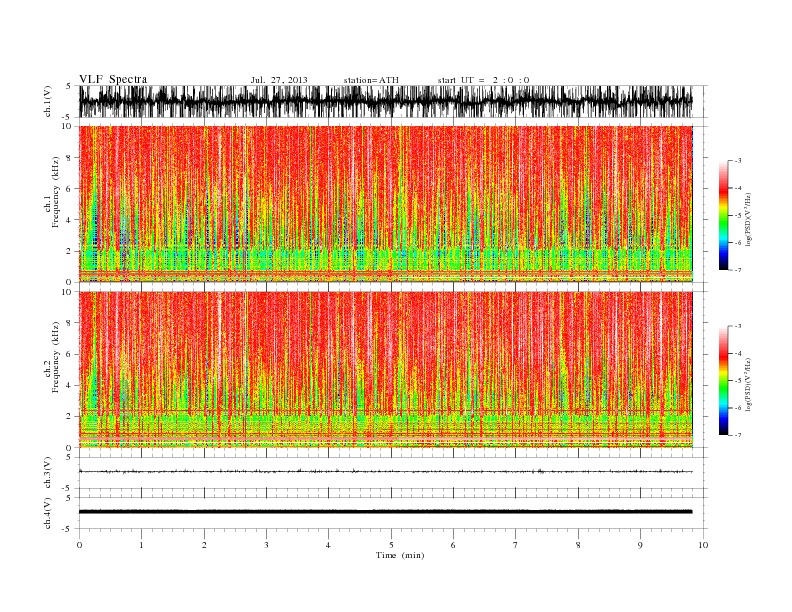This screenshot has width=792, height=612.
Task: Click the "10" tick label on Time axis
Action: [x=703, y=545]
